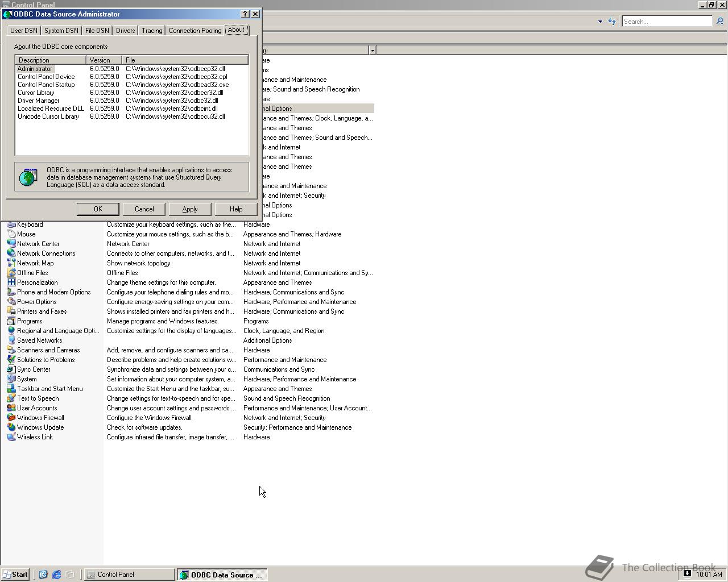The image size is (728, 582).
Task: Select the Control Panel Device row
Action: [x=132, y=77]
